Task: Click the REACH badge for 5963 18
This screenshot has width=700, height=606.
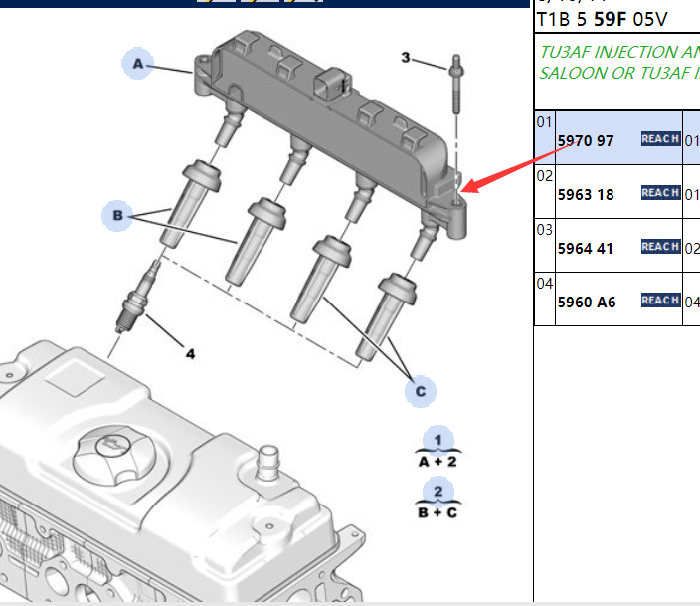Action: pyautogui.click(x=660, y=193)
